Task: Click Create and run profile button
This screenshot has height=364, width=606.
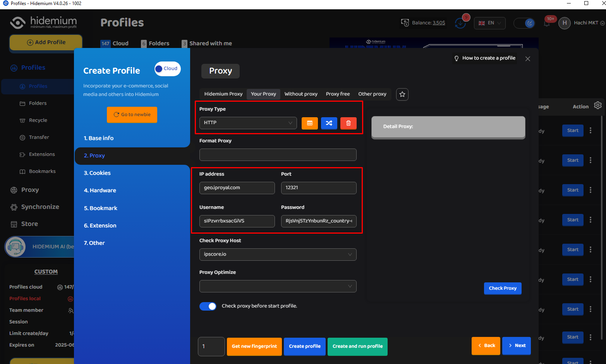Action: [357, 346]
